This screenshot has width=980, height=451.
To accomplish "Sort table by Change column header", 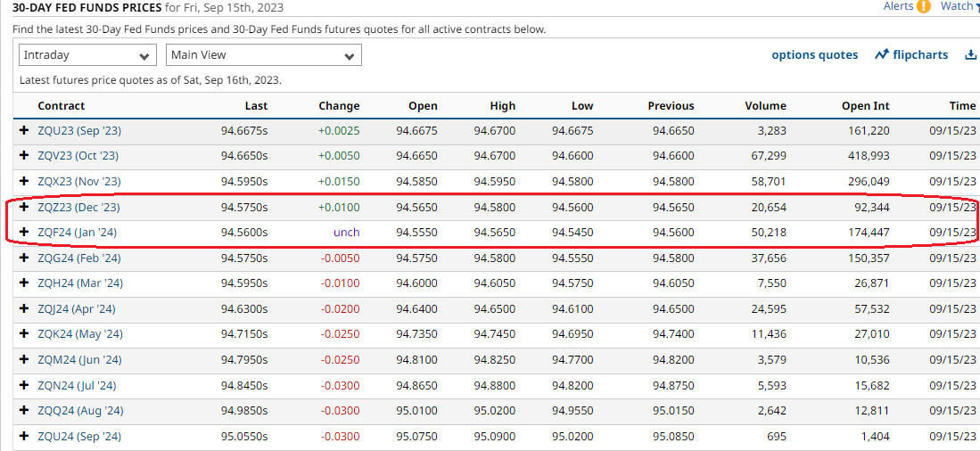I will 339,106.
